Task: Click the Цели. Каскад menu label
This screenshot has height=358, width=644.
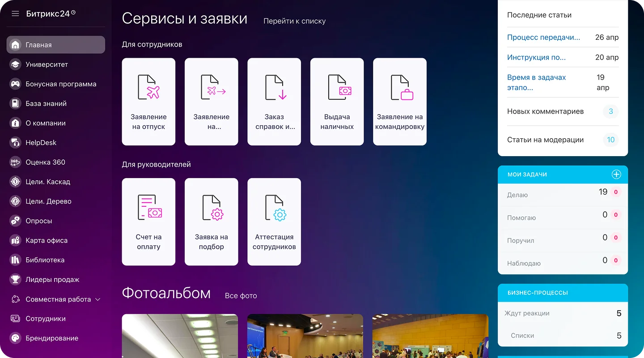Action: (x=48, y=182)
